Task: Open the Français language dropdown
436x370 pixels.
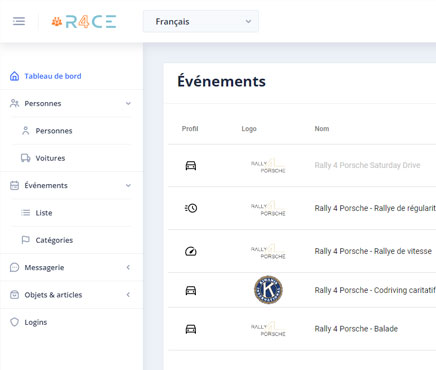Action: (201, 22)
